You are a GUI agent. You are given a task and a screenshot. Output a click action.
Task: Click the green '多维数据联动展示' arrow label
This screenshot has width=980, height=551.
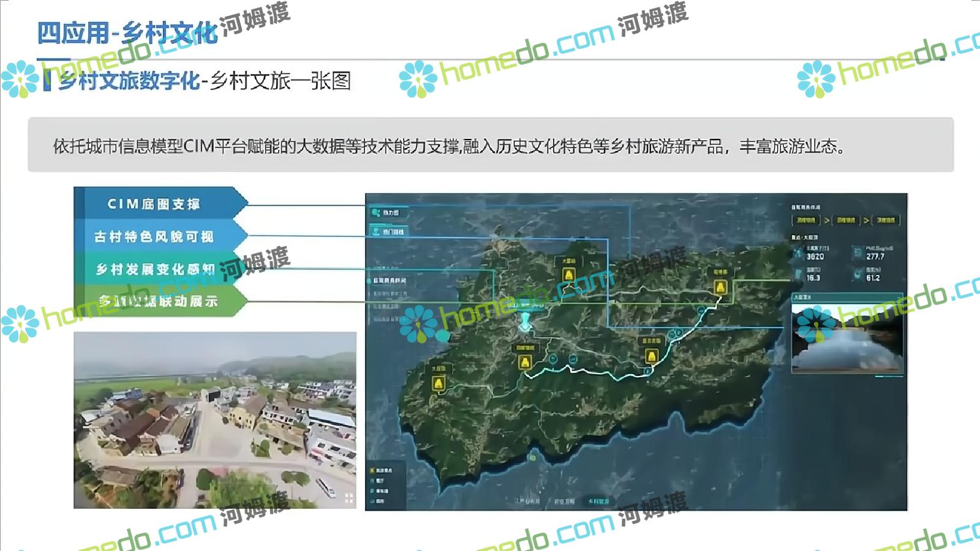point(157,301)
